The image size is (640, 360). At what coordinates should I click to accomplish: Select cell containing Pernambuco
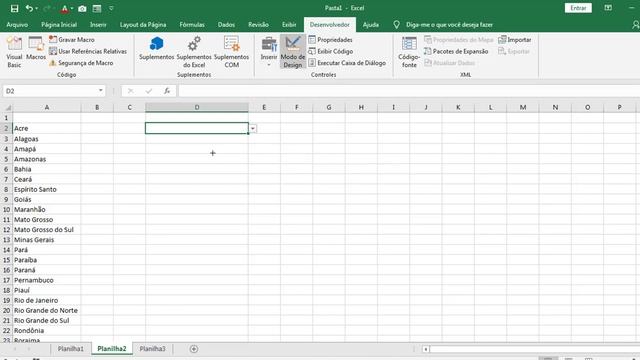(x=47, y=280)
